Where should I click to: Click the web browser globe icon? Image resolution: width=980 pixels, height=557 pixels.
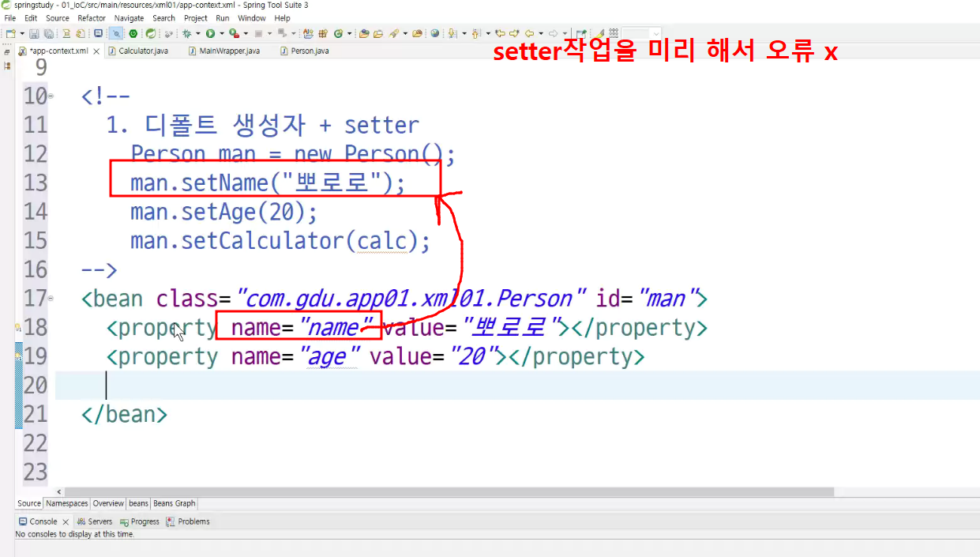point(434,33)
